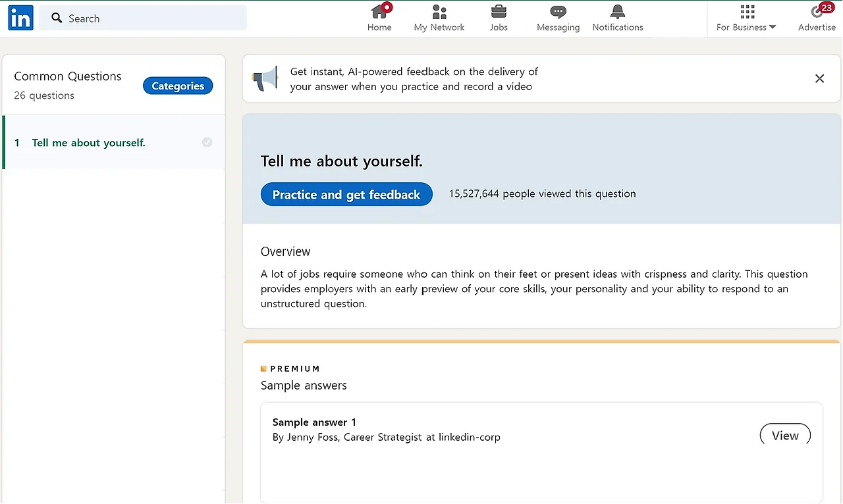Click Practice and get feedback button
The height and width of the screenshot is (504, 843).
tap(346, 194)
